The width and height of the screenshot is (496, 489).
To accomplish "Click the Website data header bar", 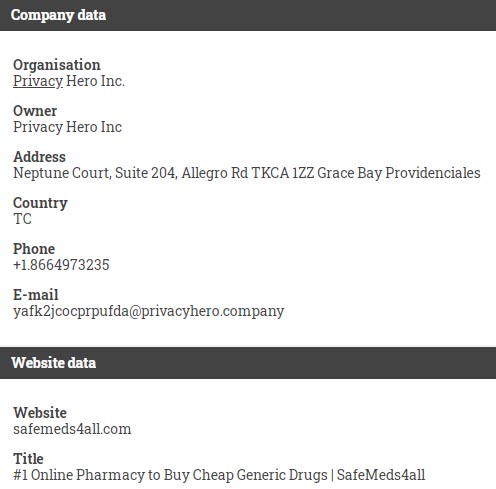I will [248, 363].
